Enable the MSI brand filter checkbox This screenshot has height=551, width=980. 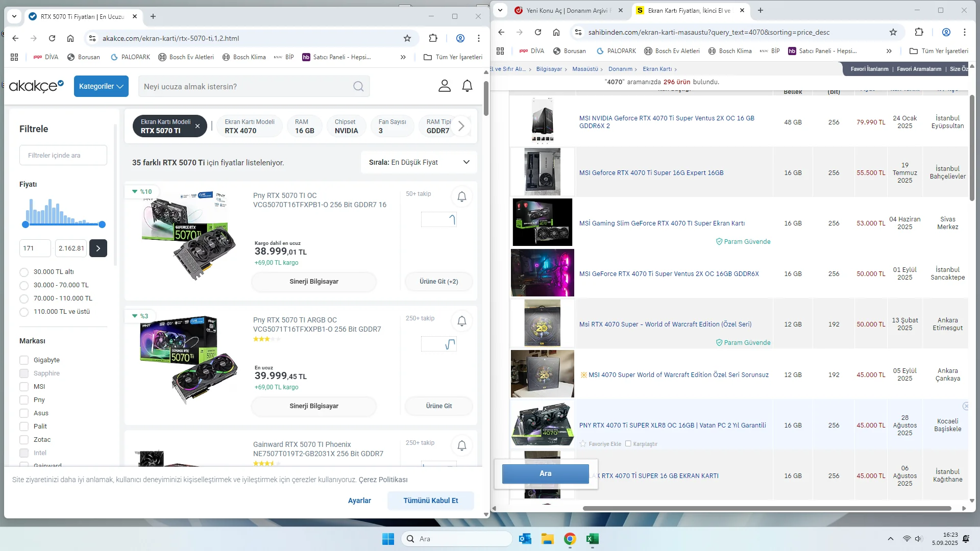[x=24, y=387]
